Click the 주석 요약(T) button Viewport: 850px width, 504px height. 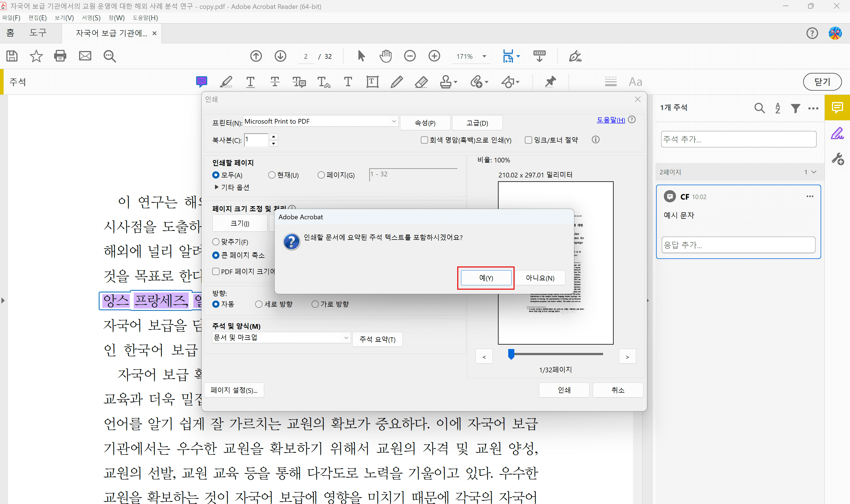(378, 339)
